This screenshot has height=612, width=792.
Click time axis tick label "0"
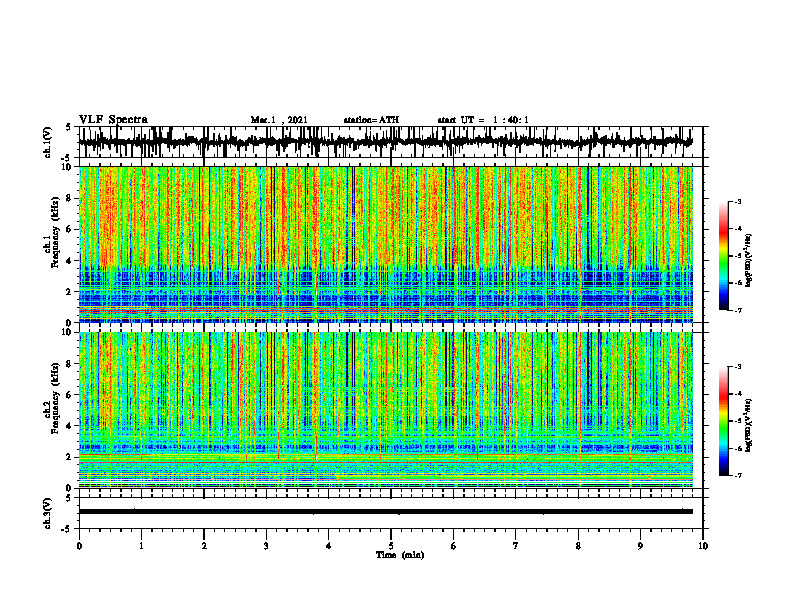(79, 546)
